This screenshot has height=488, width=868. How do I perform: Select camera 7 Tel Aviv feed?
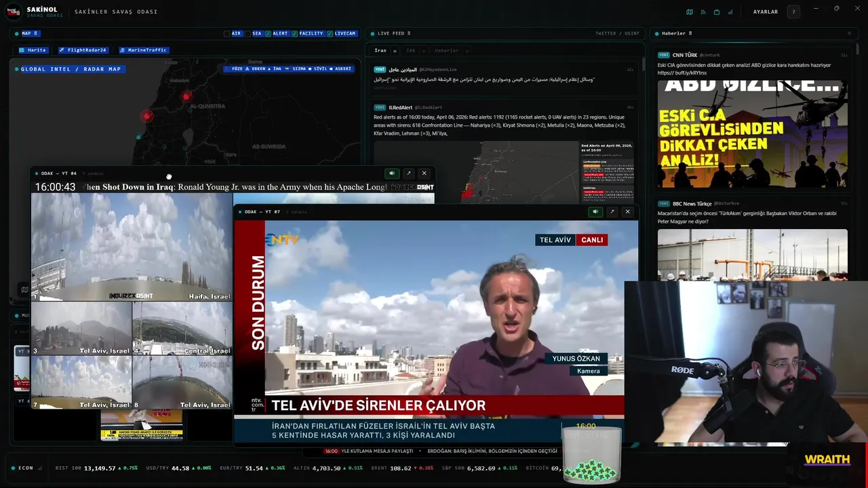coord(81,383)
